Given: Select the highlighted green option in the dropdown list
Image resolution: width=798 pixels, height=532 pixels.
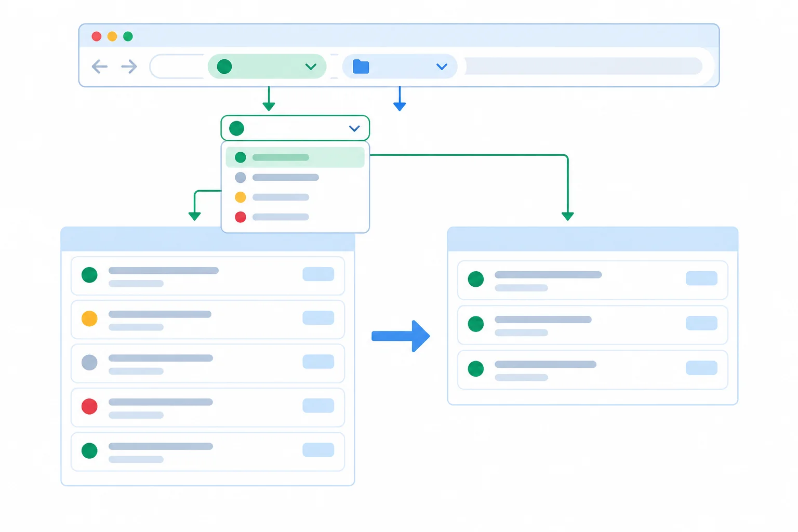Looking at the screenshot, I should (x=295, y=157).
